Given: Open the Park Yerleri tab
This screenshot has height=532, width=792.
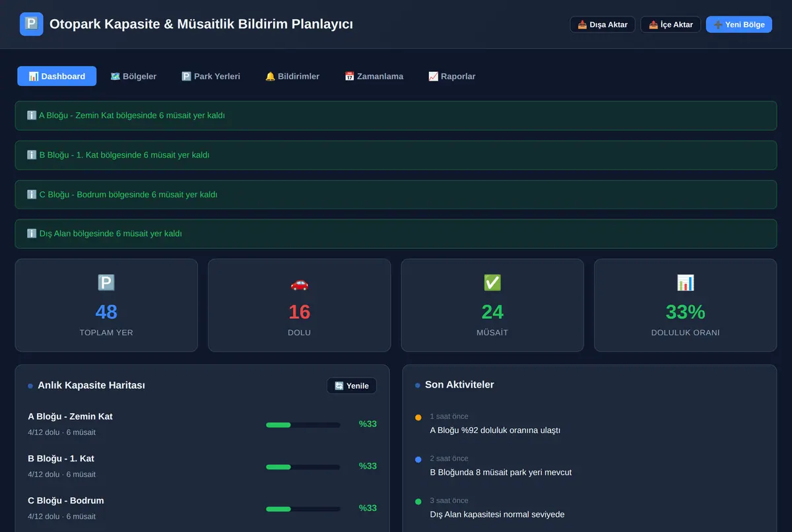Looking at the screenshot, I should click(211, 76).
